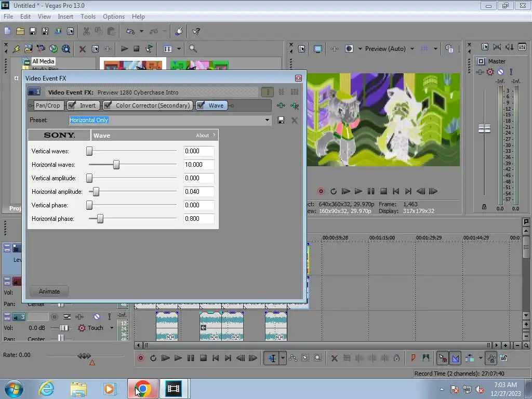The width and height of the screenshot is (532, 399).
Task: Save the project using the floppy icon
Action: (x=33, y=31)
